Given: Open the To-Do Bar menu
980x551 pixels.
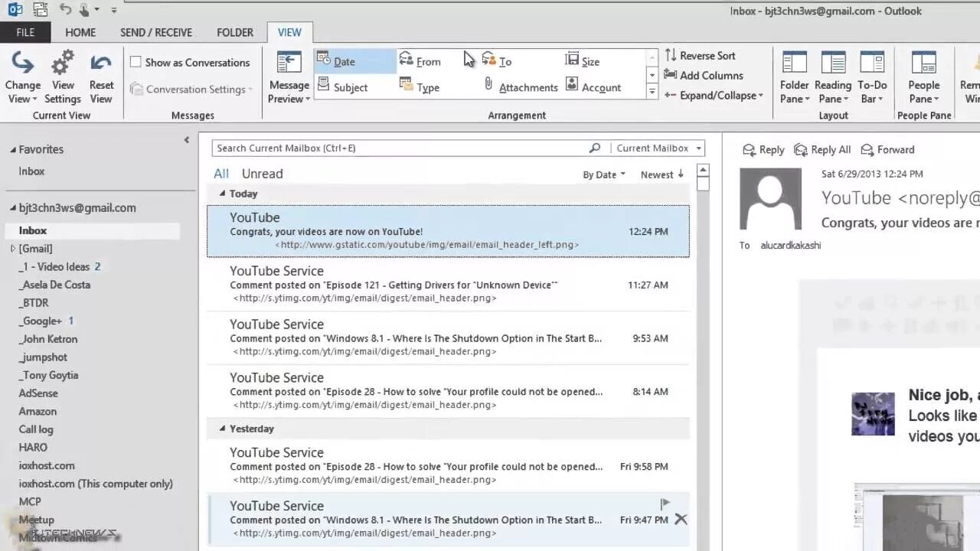Looking at the screenshot, I should 872,78.
